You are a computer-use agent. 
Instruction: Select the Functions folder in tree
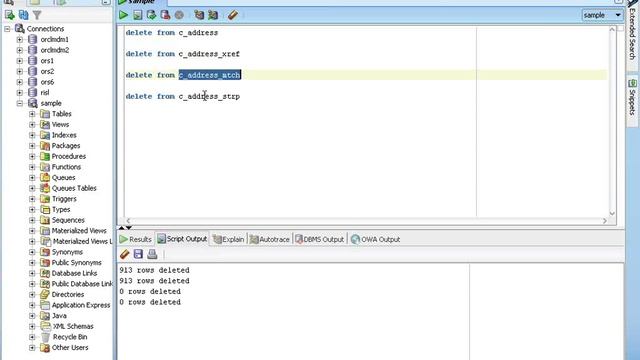(66, 167)
